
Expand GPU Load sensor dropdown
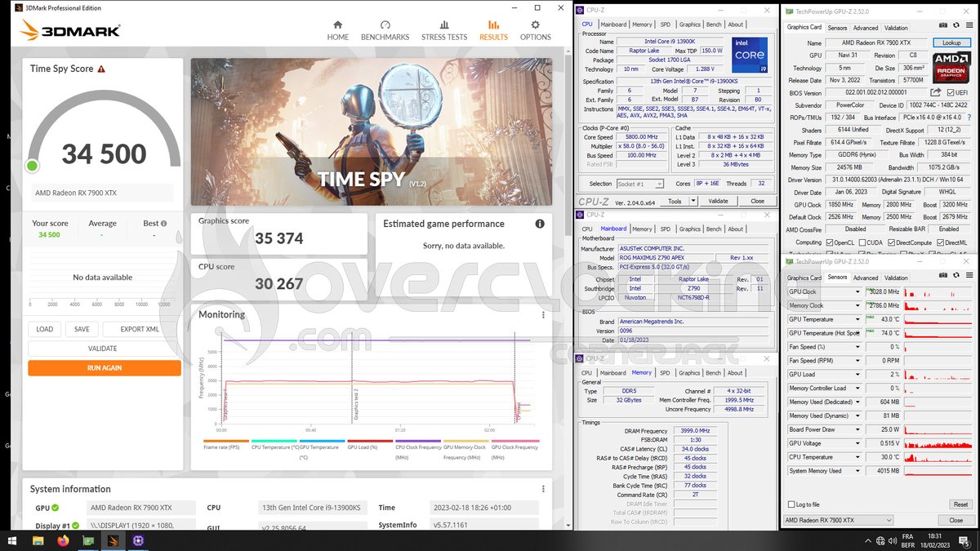pos(857,374)
